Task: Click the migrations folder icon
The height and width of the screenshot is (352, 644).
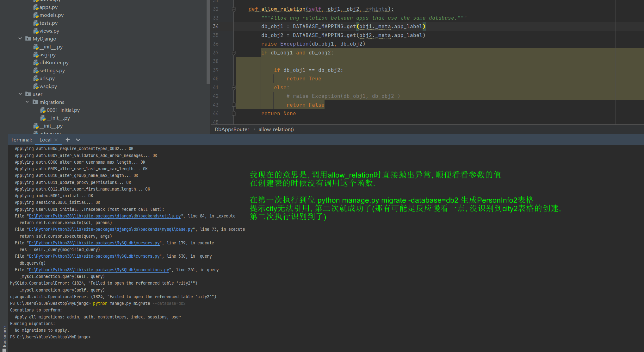Action: pos(35,102)
